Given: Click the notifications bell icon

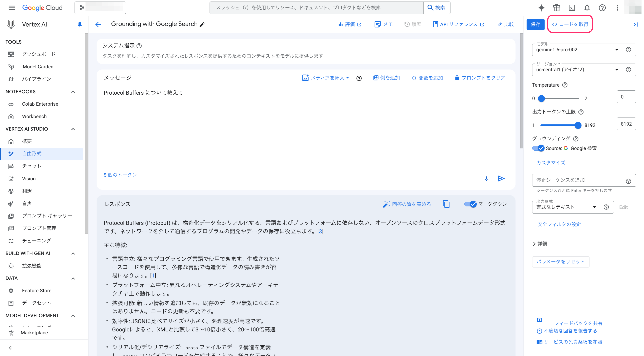Looking at the screenshot, I should [x=587, y=8].
